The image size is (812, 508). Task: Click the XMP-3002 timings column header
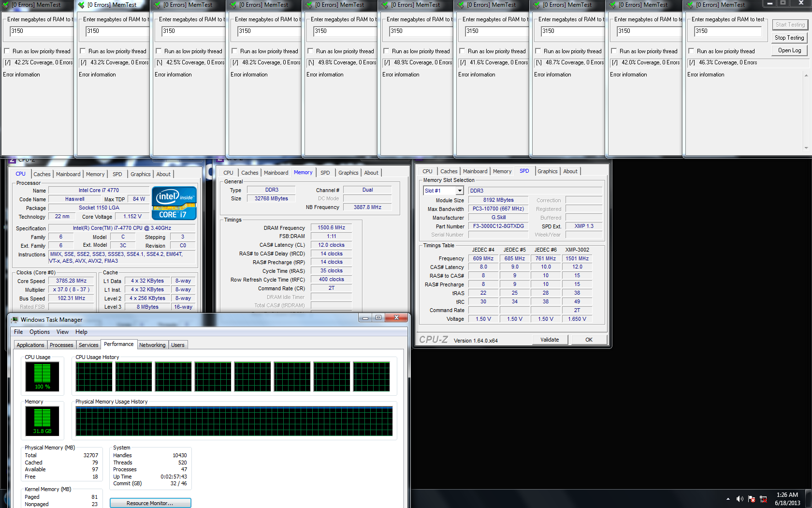click(x=577, y=250)
